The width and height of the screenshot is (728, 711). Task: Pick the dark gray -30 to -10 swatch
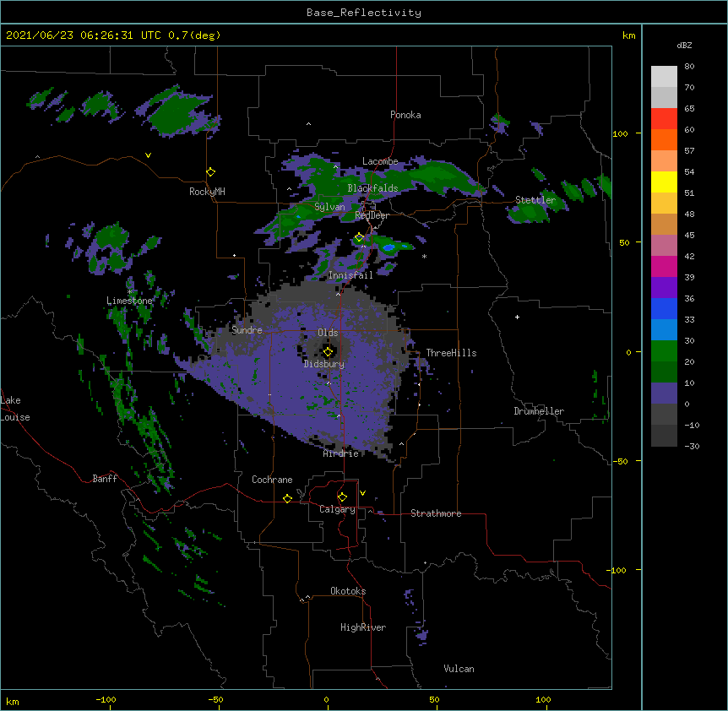(664, 436)
